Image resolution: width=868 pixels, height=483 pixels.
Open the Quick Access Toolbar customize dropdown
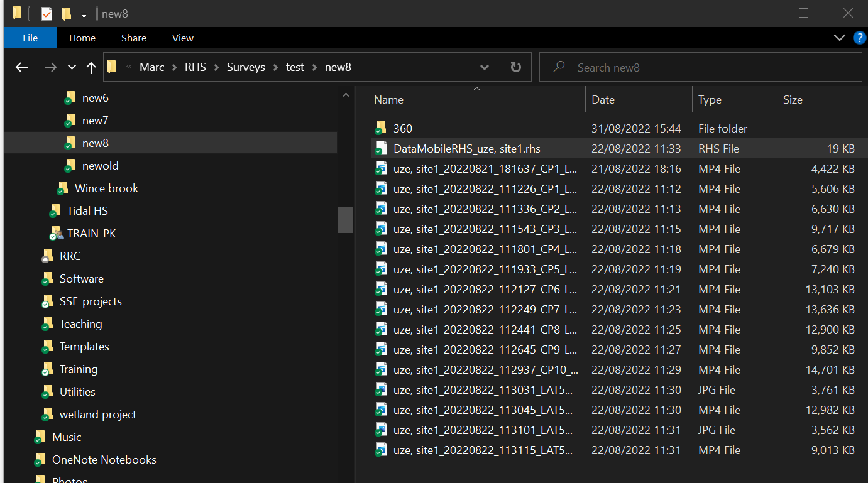84,14
